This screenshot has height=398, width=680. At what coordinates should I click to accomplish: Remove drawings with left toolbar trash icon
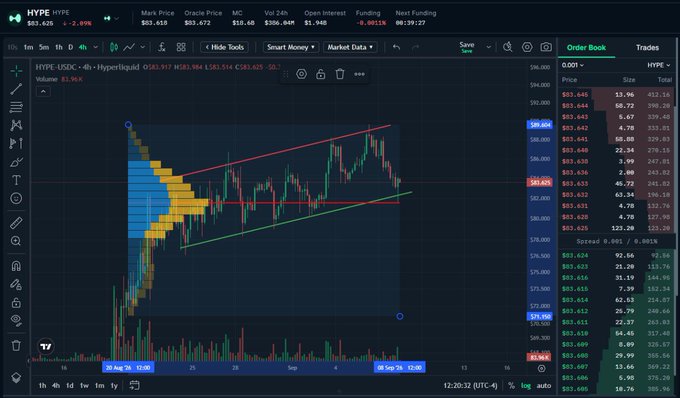click(16, 346)
